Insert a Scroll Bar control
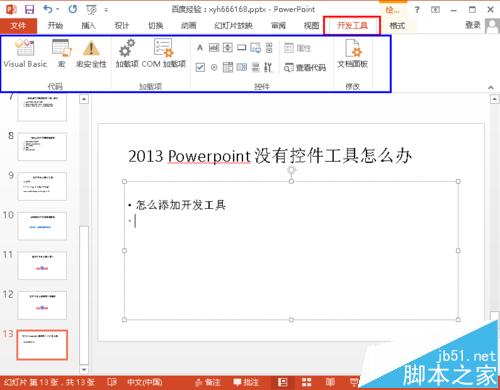This screenshot has height=390, width=500. 269,48
